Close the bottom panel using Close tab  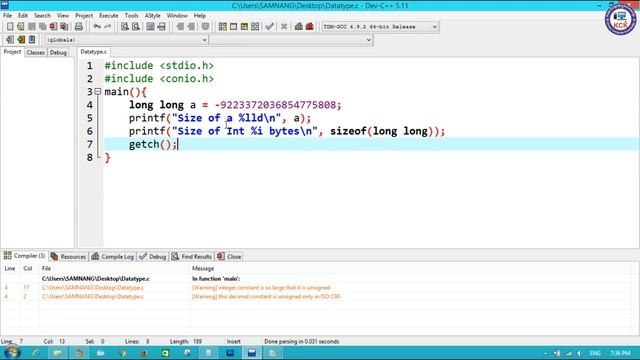(x=229, y=257)
